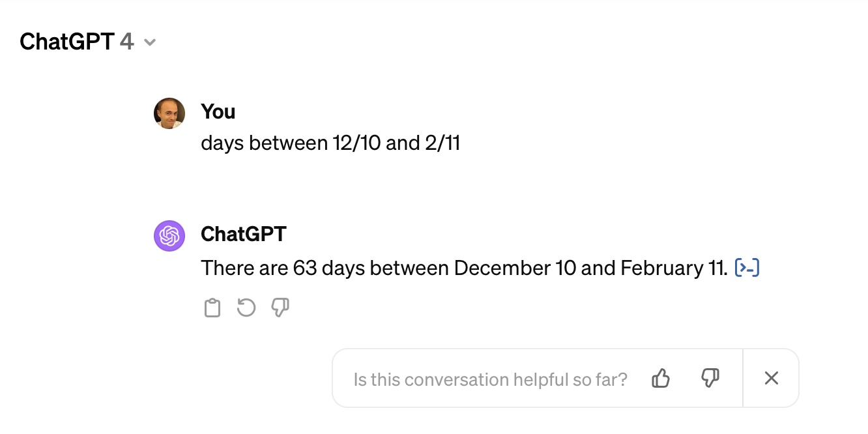Image resolution: width=868 pixels, height=434 pixels.
Task: Click "December 10" in the response text
Action: point(515,268)
